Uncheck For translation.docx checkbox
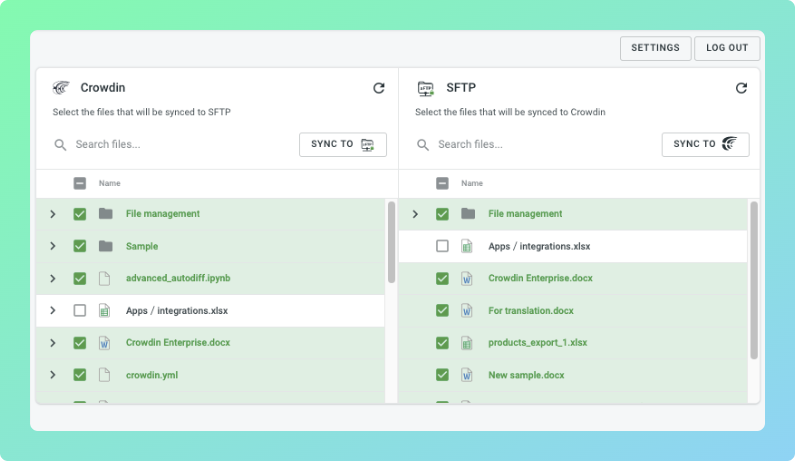This screenshot has width=795, height=461. click(442, 310)
